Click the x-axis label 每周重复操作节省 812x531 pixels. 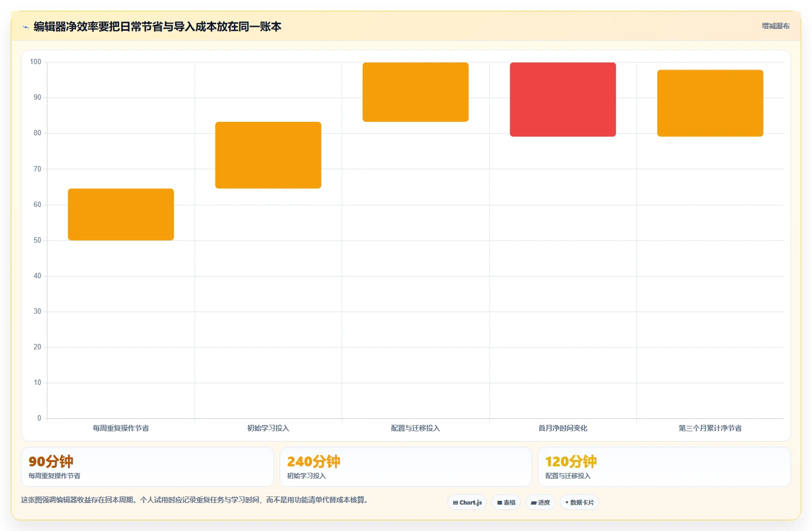coord(121,428)
